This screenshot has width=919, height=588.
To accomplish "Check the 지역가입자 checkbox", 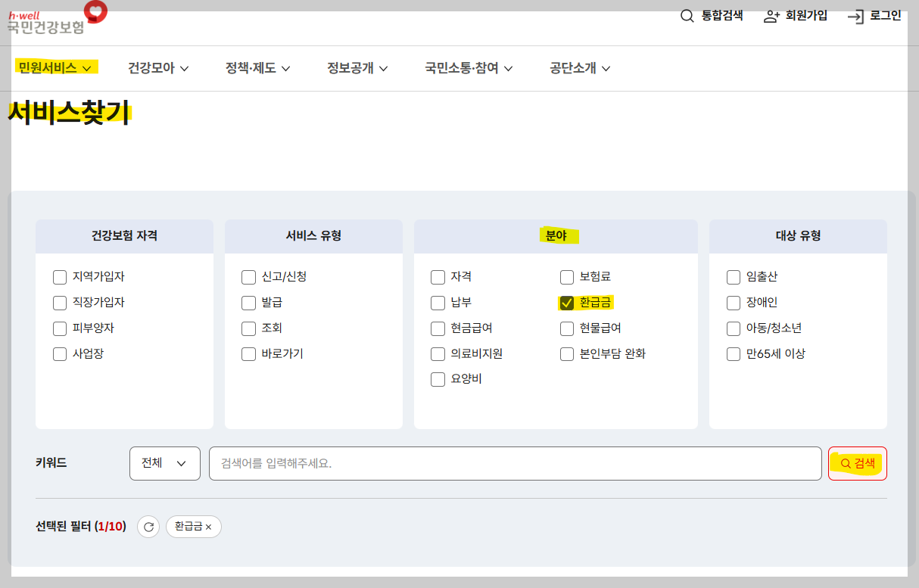I will pos(60,277).
